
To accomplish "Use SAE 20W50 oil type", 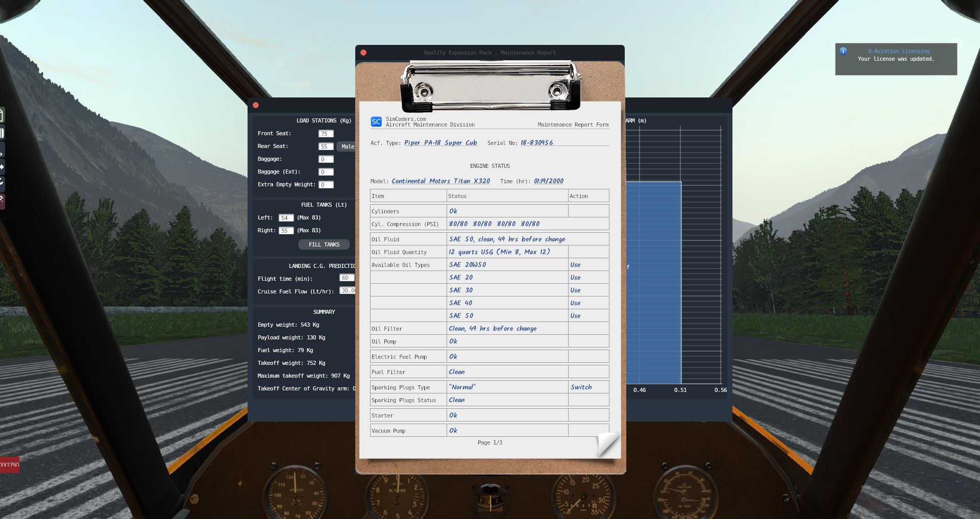I will click(575, 265).
